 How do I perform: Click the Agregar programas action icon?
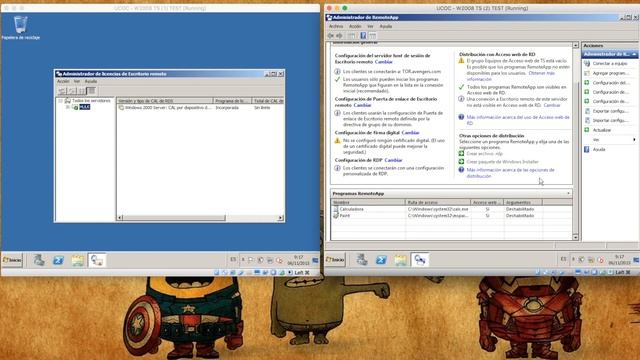pos(587,73)
